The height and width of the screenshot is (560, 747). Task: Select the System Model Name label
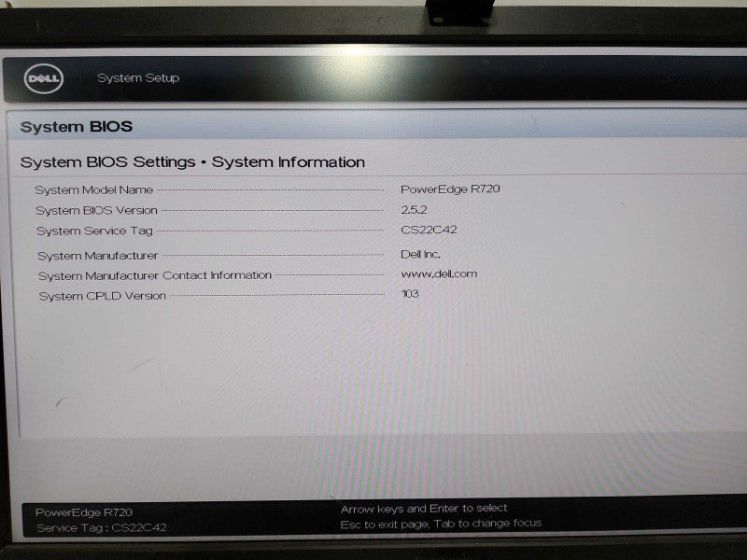click(94, 190)
